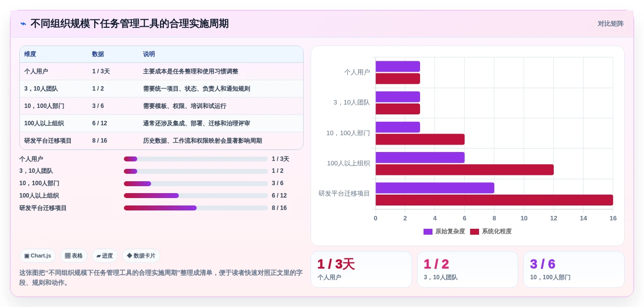Open the 1 / 3天 个人用户 data card
The height and width of the screenshot is (307, 644).
pyautogui.click(x=361, y=269)
